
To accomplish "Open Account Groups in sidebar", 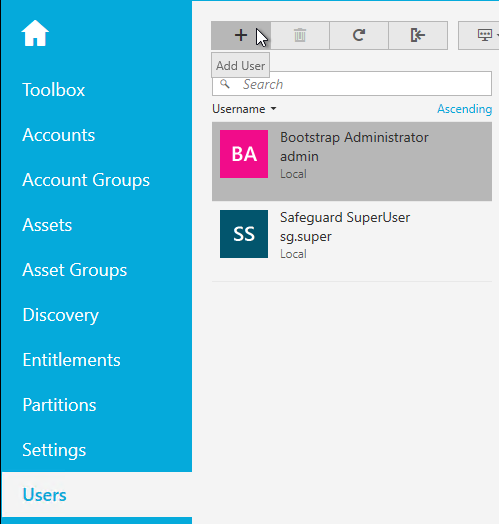I will (x=86, y=180).
